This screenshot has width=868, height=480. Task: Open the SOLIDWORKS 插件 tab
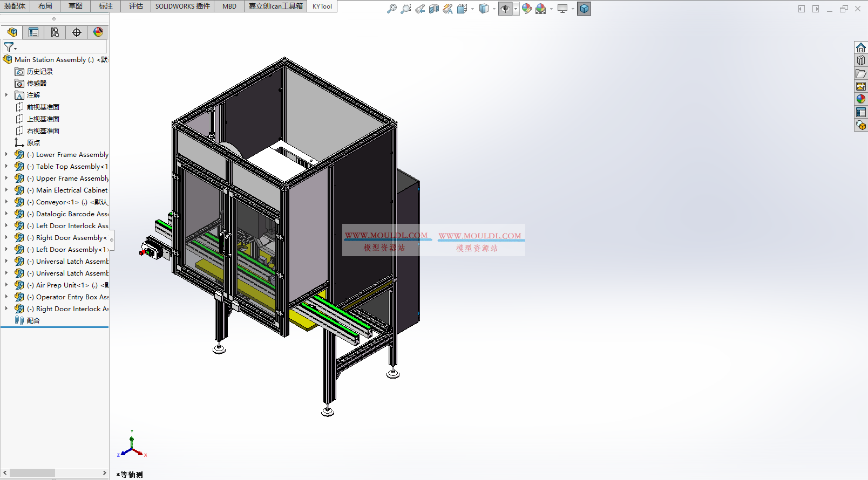pos(182,6)
